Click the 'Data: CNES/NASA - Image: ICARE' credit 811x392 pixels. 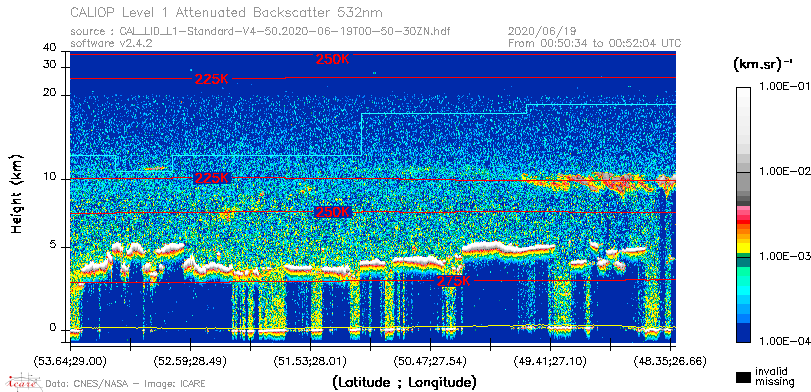point(126,384)
